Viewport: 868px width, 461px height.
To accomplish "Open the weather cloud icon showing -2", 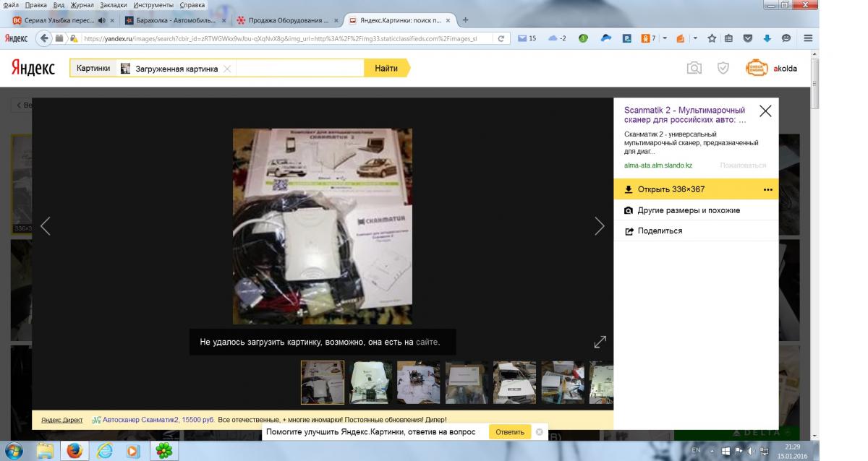I will 557,38.
